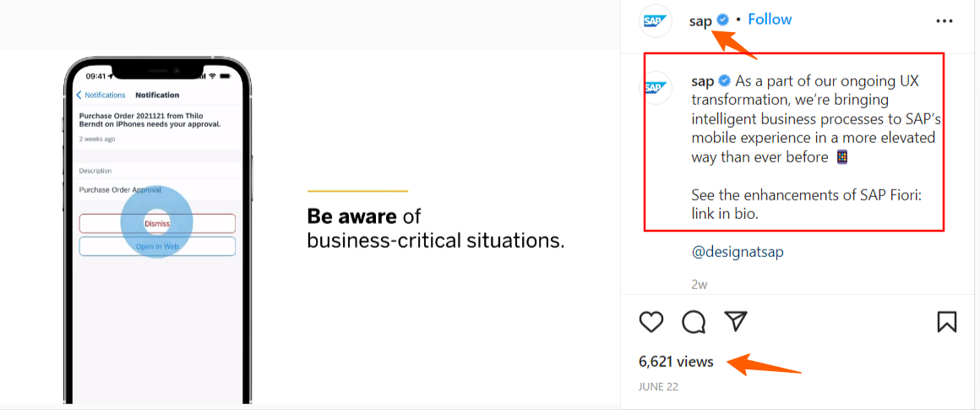Open the sap username in caption
This screenshot has height=410, width=980.
(x=702, y=81)
